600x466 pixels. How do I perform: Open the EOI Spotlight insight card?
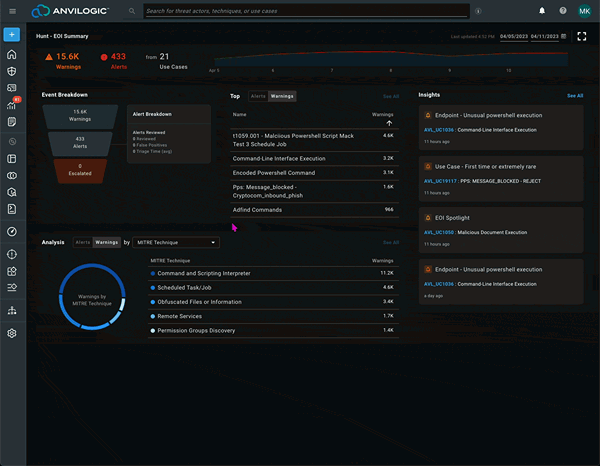(x=501, y=230)
